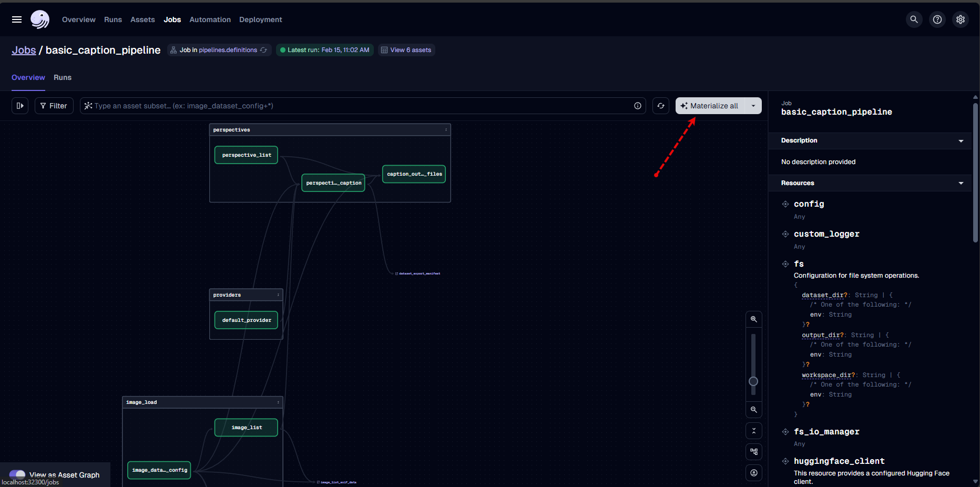980x487 pixels.
Task: Open Latest run Feb 15 11:02 AM
Action: 325,50
